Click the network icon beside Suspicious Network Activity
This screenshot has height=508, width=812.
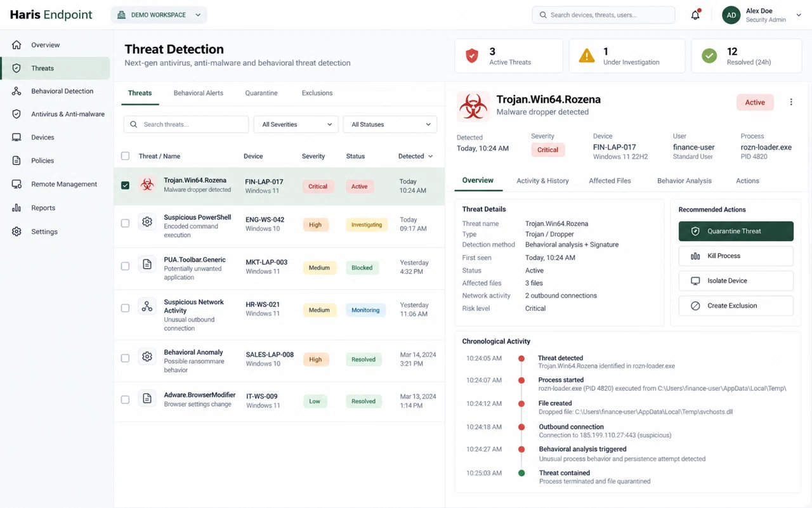[147, 307]
